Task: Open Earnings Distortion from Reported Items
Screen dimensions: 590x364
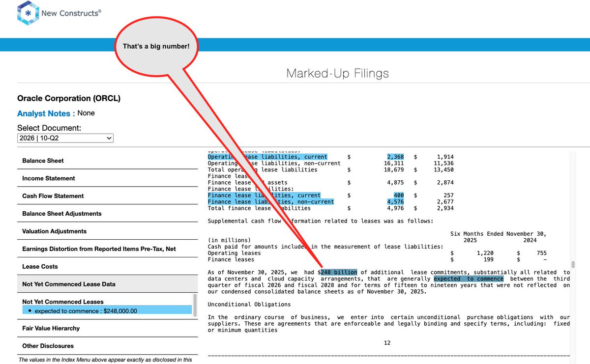Action: click(99, 249)
